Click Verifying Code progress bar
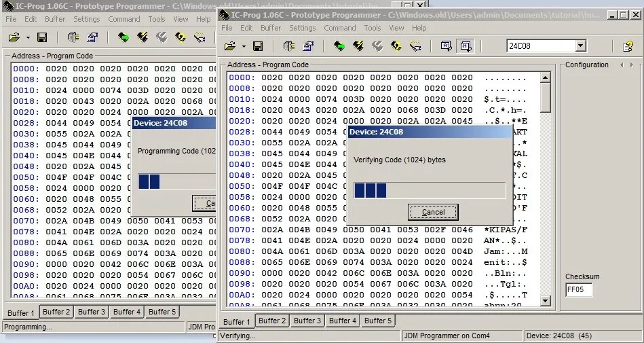The height and width of the screenshot is (343, 644). (430, 191)
